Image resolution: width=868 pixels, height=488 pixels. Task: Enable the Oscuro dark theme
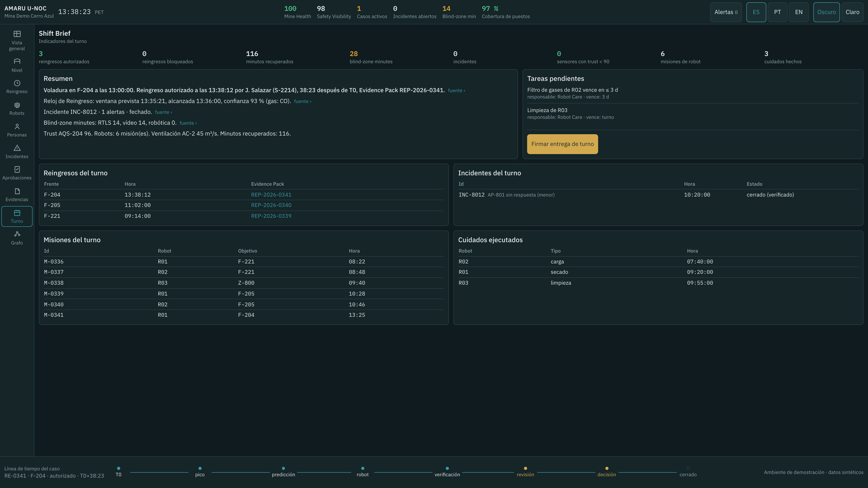(x=826, y=12)
